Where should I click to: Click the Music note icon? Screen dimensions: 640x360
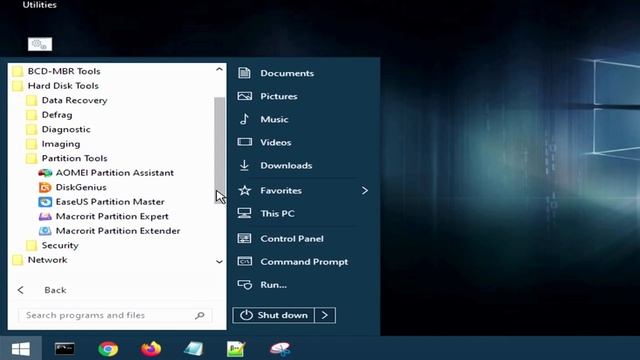coord(244,119)
